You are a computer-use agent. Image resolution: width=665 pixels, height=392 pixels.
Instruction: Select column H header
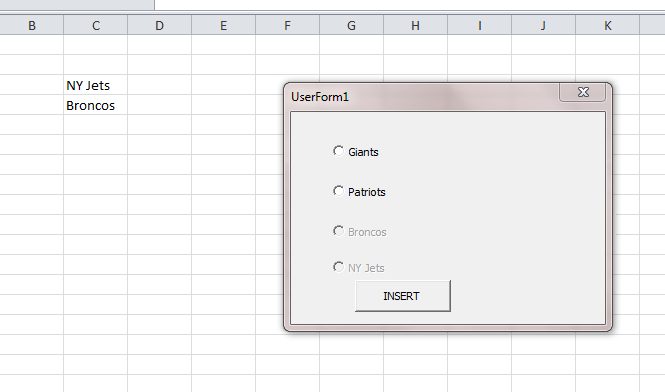[416, 25]
